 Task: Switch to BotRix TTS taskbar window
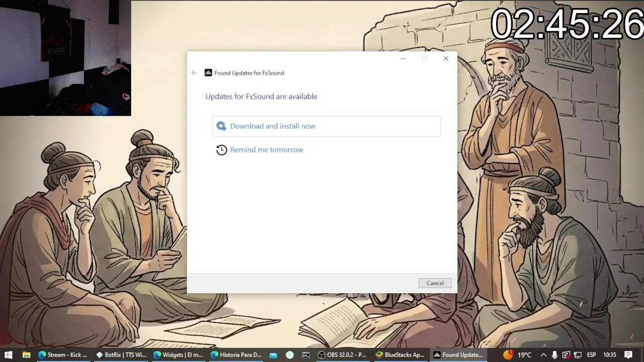(x=121, y=355)
